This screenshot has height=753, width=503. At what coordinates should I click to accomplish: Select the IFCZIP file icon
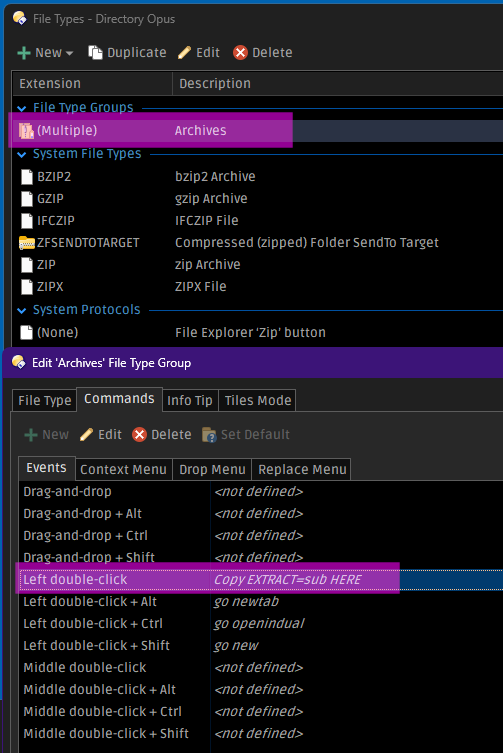27,221
